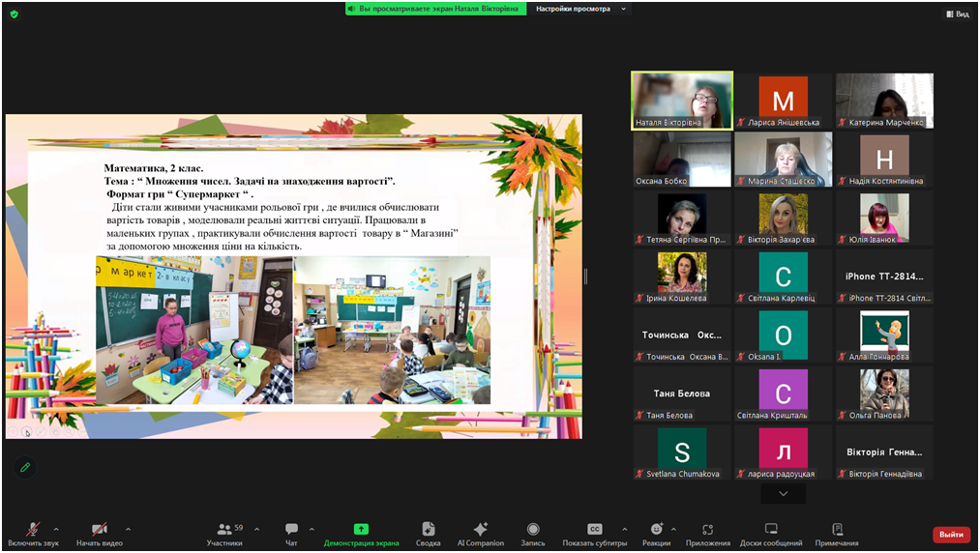980x553 pixels.
Task: Click the annotation pencil icon on the shared screen
Action: tap(25, 467)
